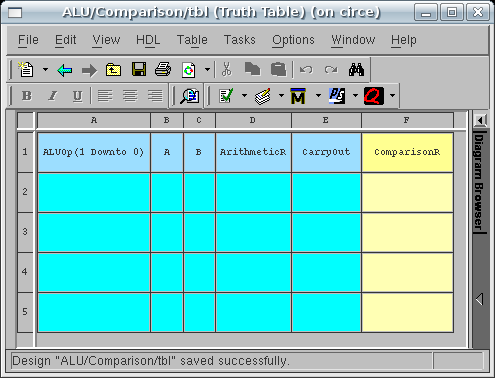
Task: Click the Print icon
Action: coord(163,70)
